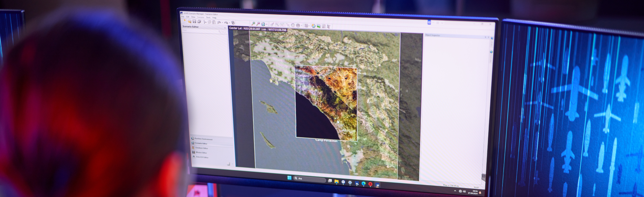Click the Paste clipboard icon
The width and height of the screenshot is (644, 197).
coord(214,22)
